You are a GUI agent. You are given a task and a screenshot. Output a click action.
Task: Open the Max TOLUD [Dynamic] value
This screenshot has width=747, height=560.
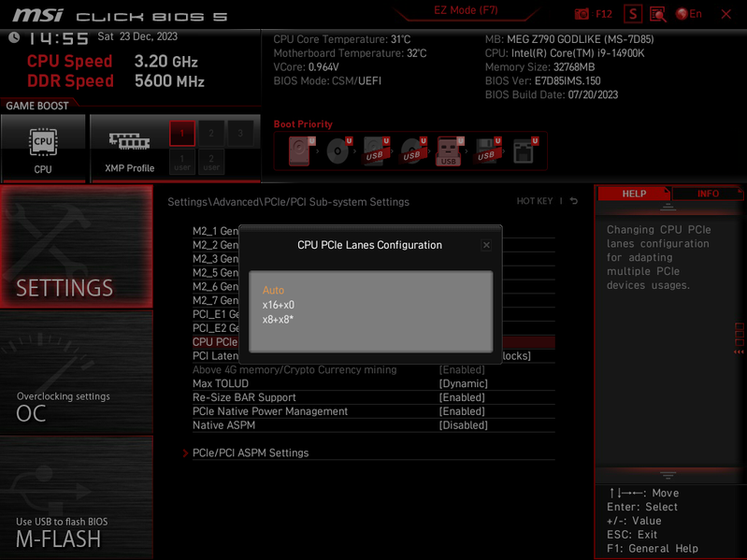pyautogui.click(x=463, y=383)
